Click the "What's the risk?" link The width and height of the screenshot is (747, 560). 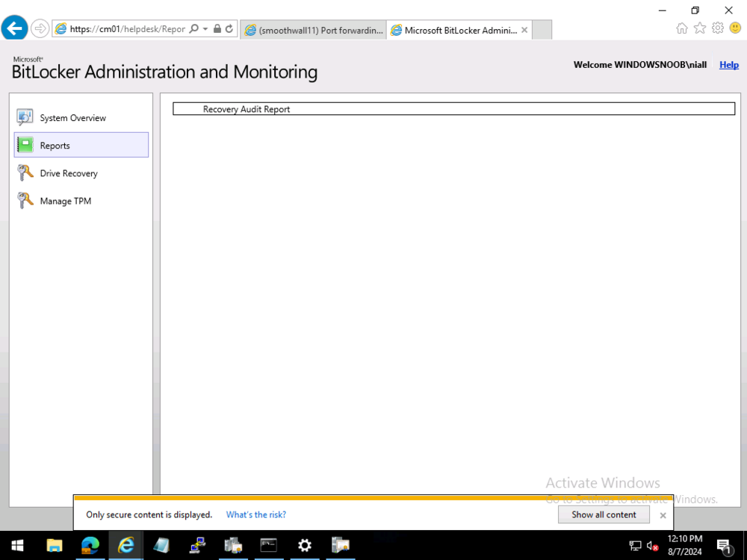tap(255, 514)
